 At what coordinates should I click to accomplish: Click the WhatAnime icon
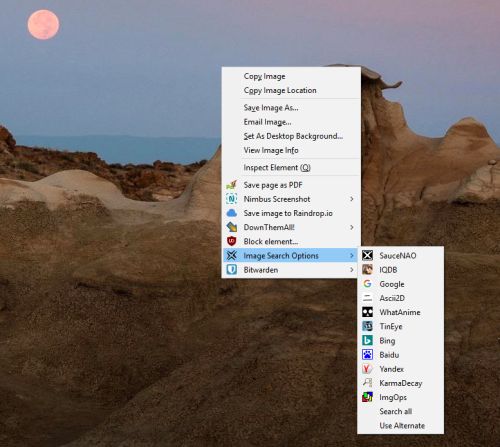367,312
